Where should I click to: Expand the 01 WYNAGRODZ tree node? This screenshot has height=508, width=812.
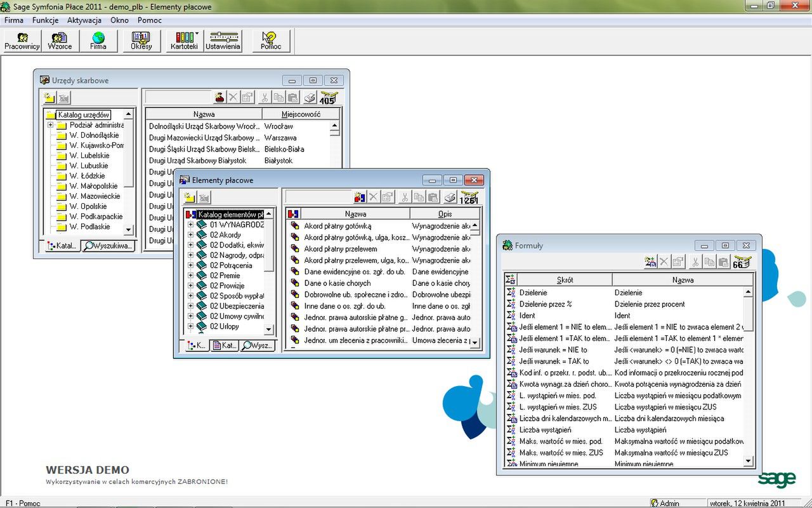point(190,225)
